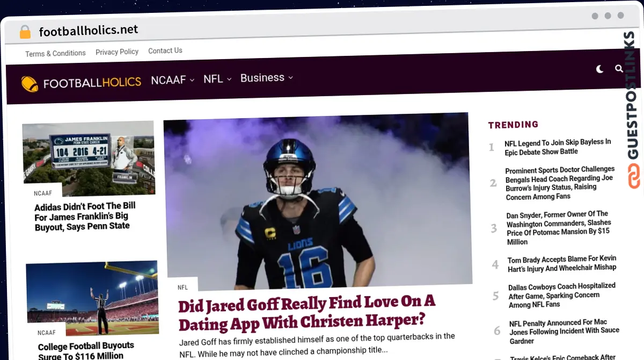Viewport: 644px width, 360px height.
Task: Open site search via the magnifier icon
Action: (x=619, y=69)
